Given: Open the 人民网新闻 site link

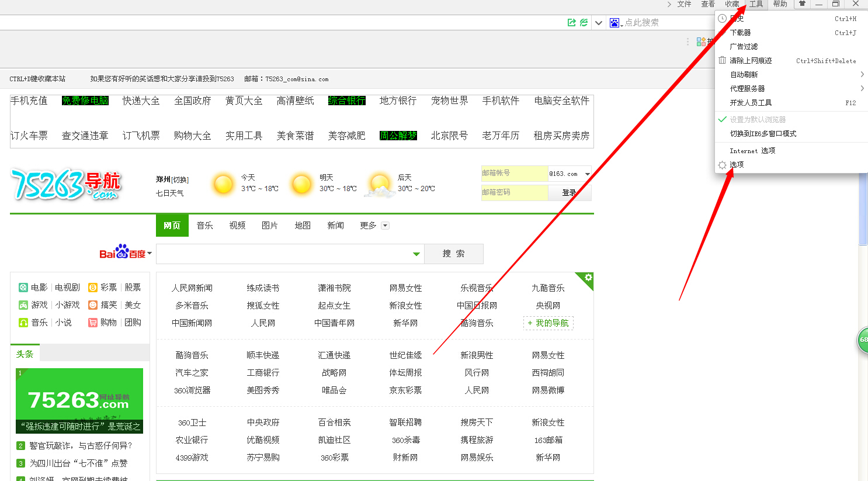Looking at the screenshot, I should [192, 288].
